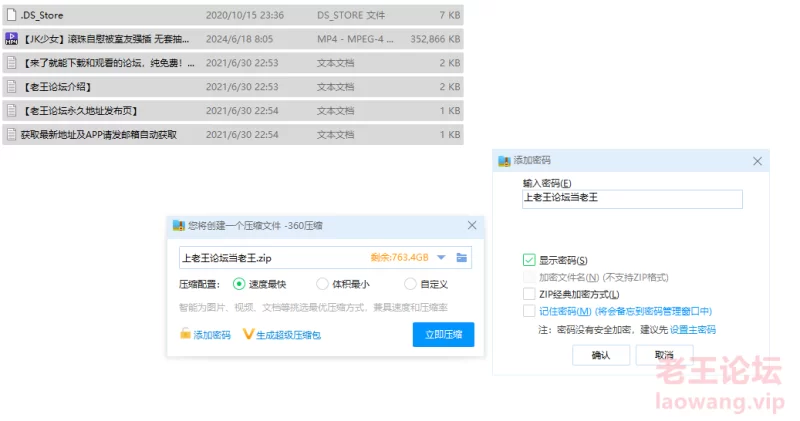Click the .DS_Store file icon
This screenshot has height=421, width=800.
coord(11,15)
